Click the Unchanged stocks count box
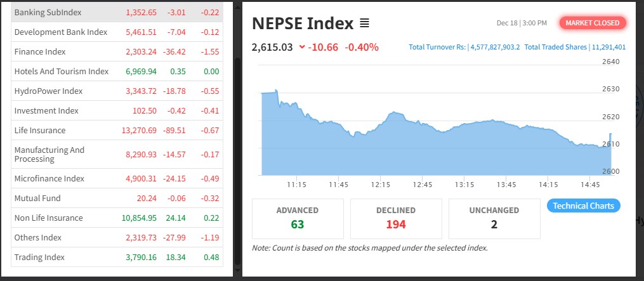The width and height of the screenshot is (644, 281). (x=494, y=218)
